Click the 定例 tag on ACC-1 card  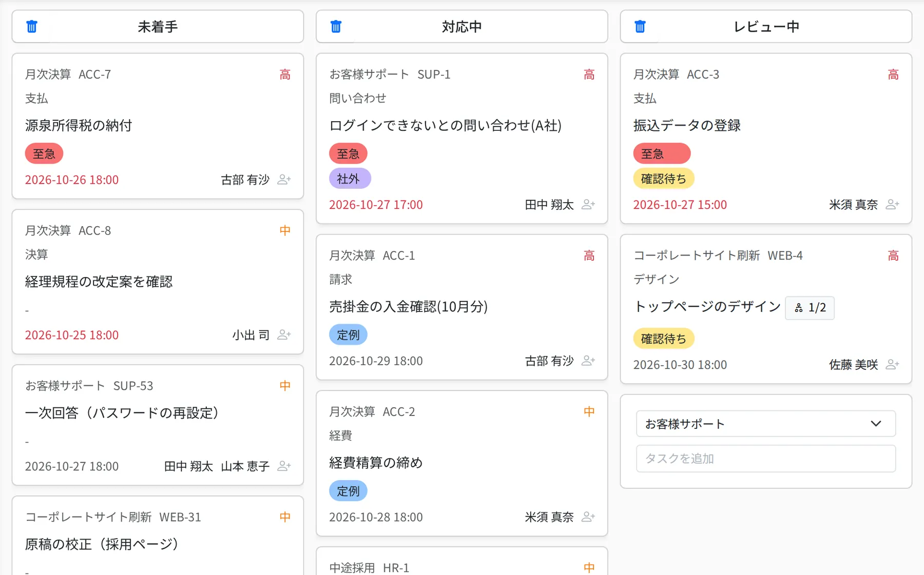348,335
